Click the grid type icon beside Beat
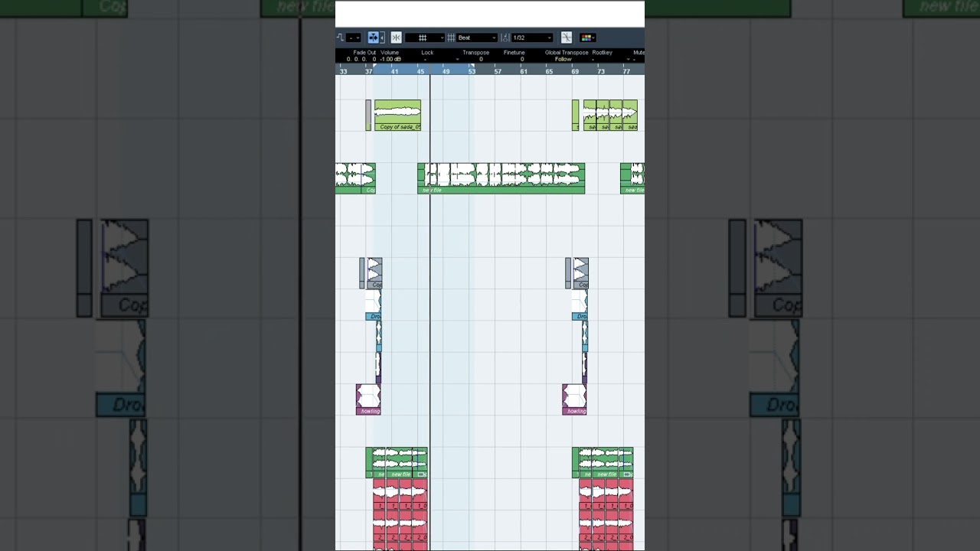The width and height of the screenshot is (980, 551). tap(451, 37)
